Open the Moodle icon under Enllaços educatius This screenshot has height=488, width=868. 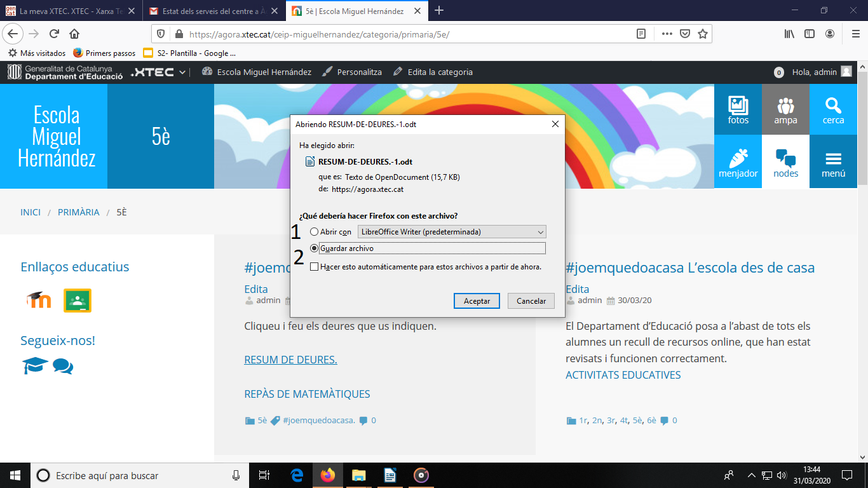pyautogui.click(x=38, y=300)
